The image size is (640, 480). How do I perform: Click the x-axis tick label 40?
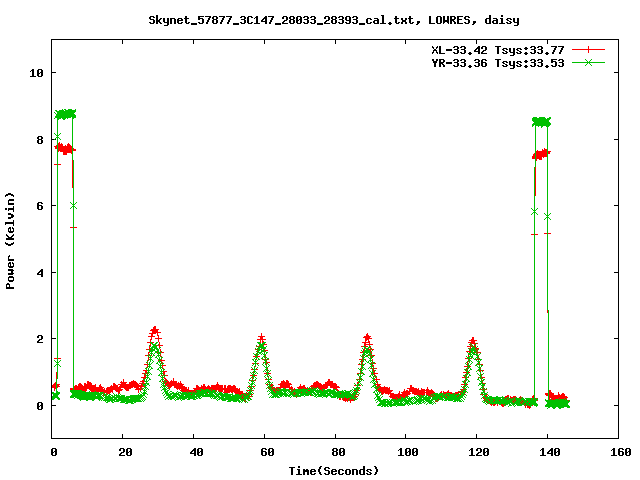pos(196,452)
